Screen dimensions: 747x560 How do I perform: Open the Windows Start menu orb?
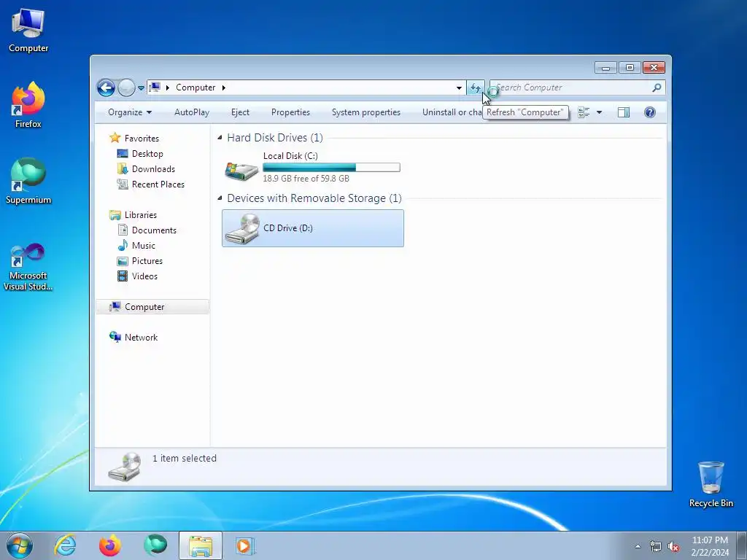point(20,545)
